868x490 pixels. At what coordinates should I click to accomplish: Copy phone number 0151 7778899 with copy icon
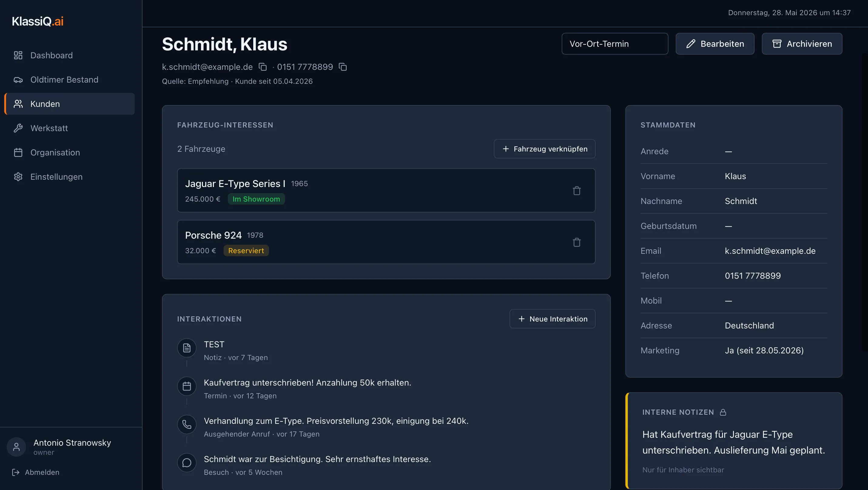pyautogui.click(x=343, y=67)
